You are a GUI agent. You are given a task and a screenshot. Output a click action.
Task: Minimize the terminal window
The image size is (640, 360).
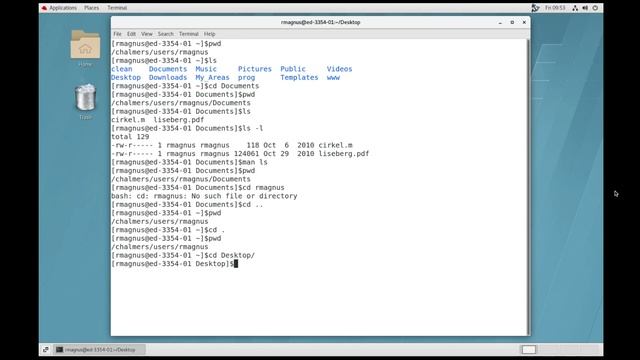500,22
